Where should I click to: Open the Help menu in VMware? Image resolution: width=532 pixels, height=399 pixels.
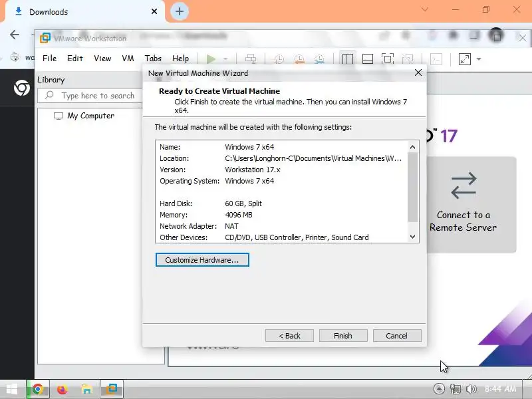click(180, 59)
